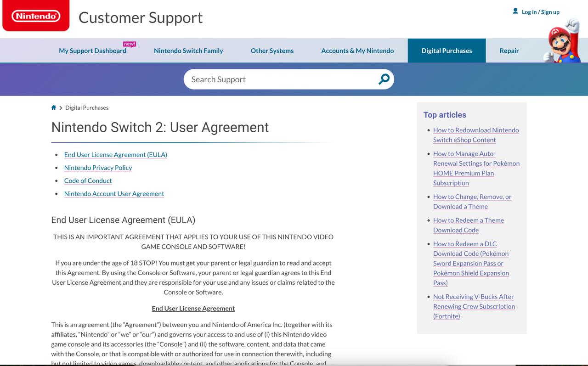Click Digital Purchases breadcrumb
The image size is (588, 366).
point(87,107)
